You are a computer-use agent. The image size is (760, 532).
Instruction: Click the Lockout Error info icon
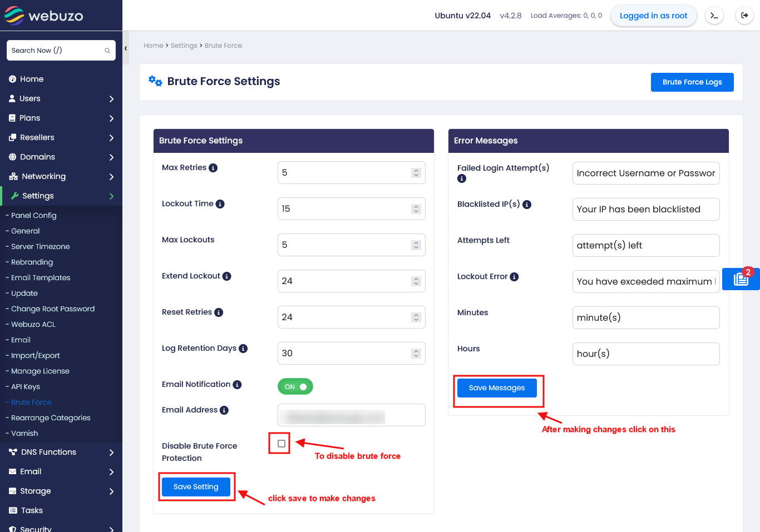pos(514,277)
